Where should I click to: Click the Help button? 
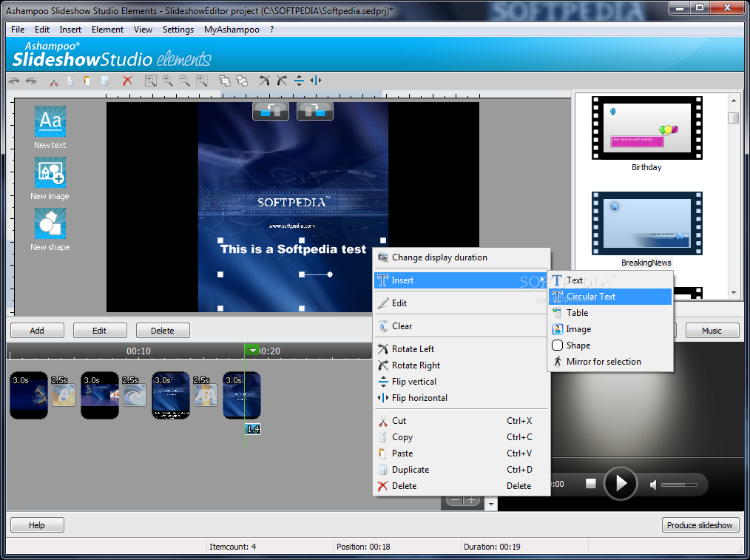point(37,525)
